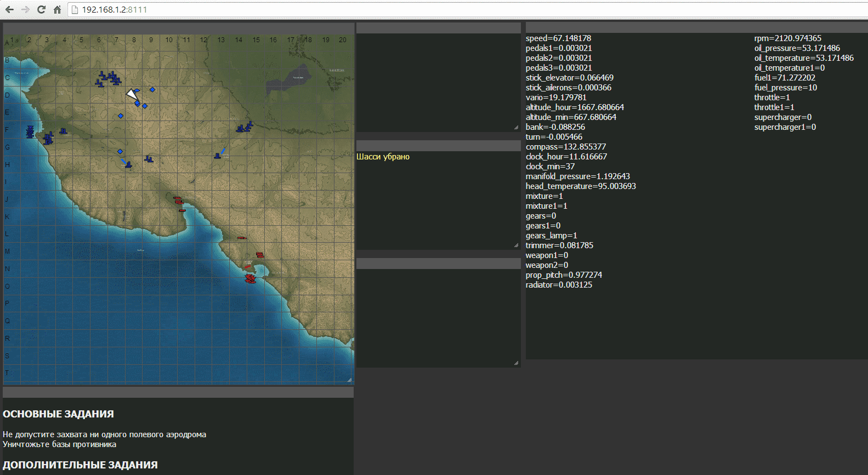
Task: Click the blue ship stack off the coast, row F
Action: coord(30,131)
